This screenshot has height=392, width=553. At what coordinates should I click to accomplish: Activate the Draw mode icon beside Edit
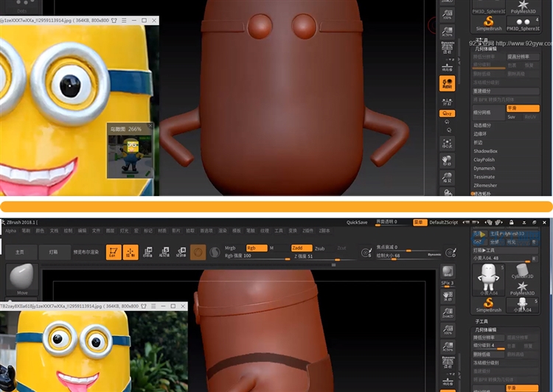[x=131, y=252]
